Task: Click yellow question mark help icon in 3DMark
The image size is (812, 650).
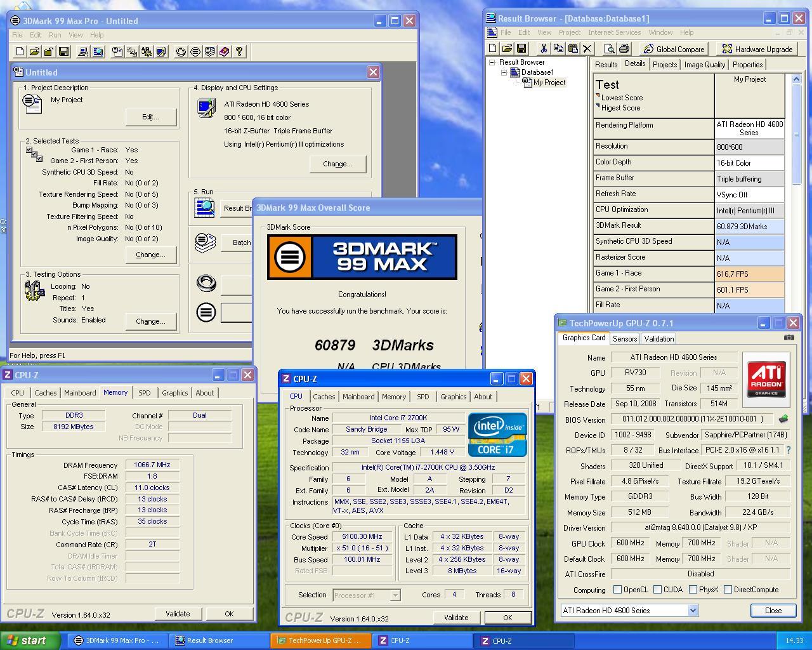Action: pyautogui.click(x=239, y=51)
